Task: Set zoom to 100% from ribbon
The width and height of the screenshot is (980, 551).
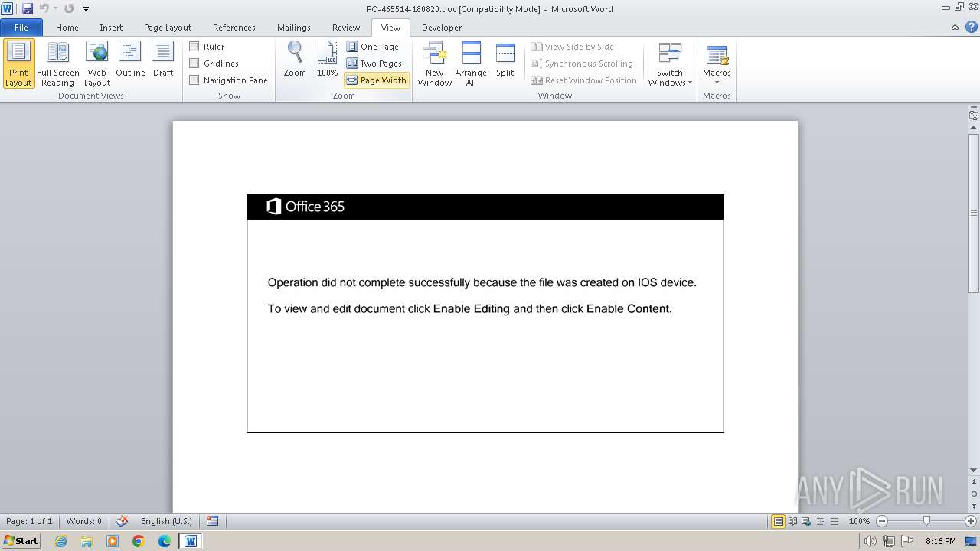Action: (327, 60)
